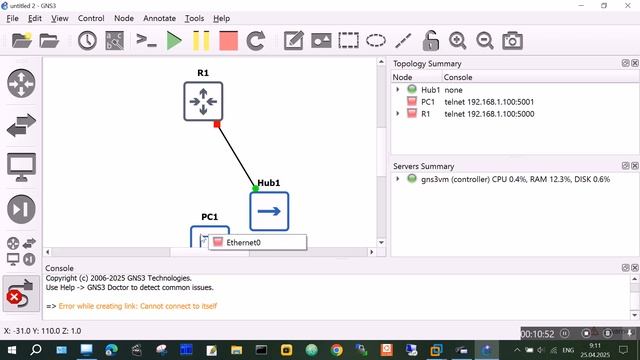Viewport: 640px width, 360px height.
Task: Toggle the lock/unlock items padlock
Action: pos(431,41)
